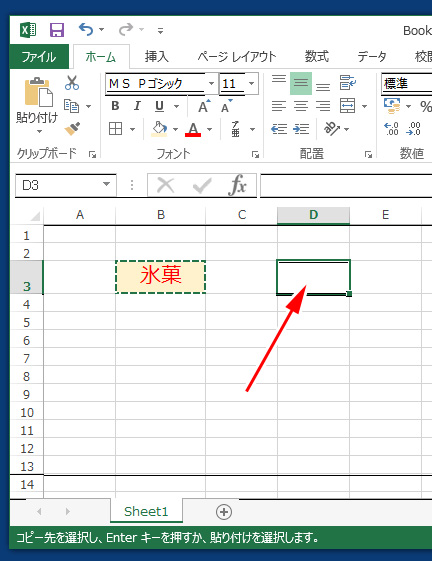Screen dimensions: 432x561
Task: Click the Redo arrow icon
Action: pos(126,30)
